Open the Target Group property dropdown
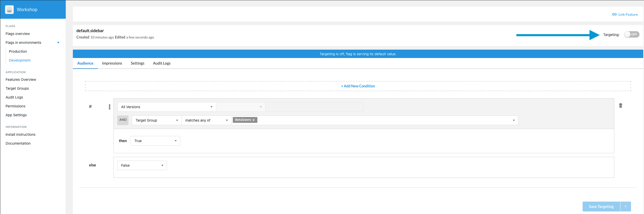The width and height of the screenshot is (644, 214). [157, 120]
